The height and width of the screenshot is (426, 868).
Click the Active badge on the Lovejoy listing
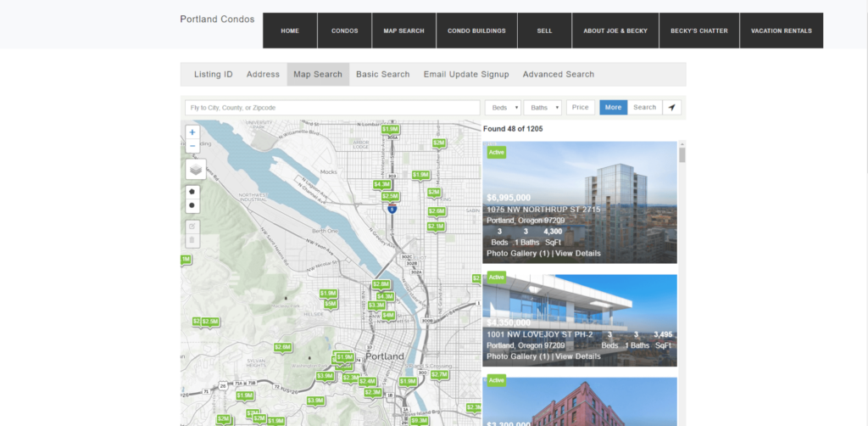pyautogui.click(x=497, y=277)
